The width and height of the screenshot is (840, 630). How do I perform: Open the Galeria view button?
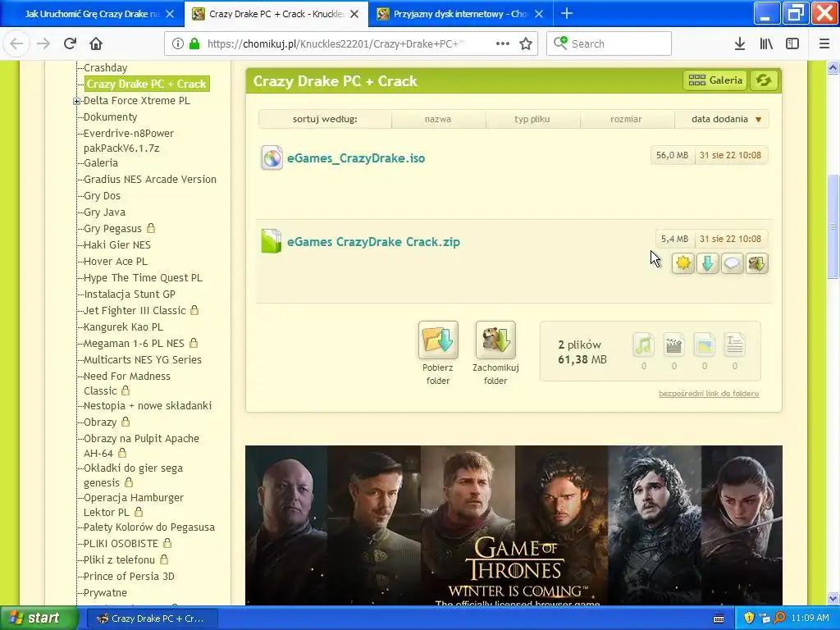[x=715, y=80]
